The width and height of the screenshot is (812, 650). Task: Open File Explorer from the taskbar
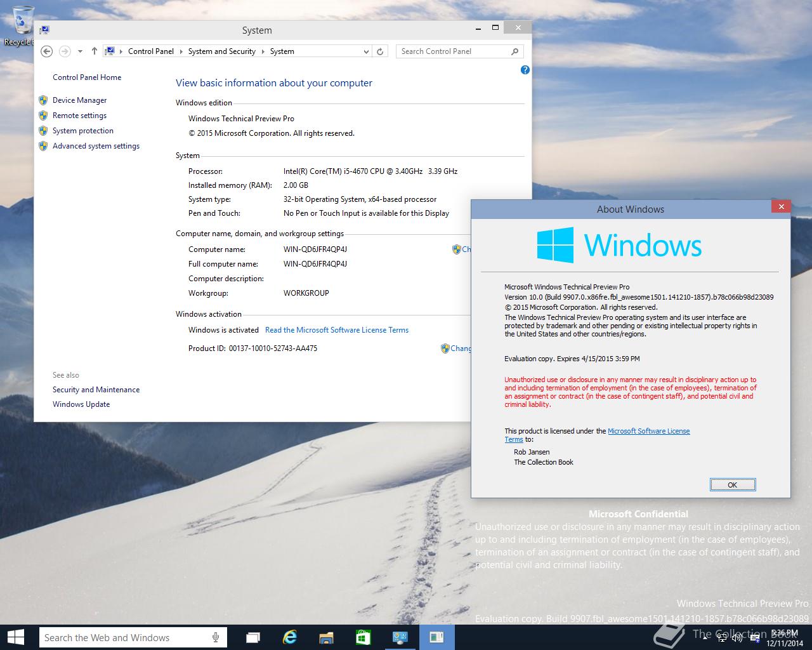coord(327,637)
